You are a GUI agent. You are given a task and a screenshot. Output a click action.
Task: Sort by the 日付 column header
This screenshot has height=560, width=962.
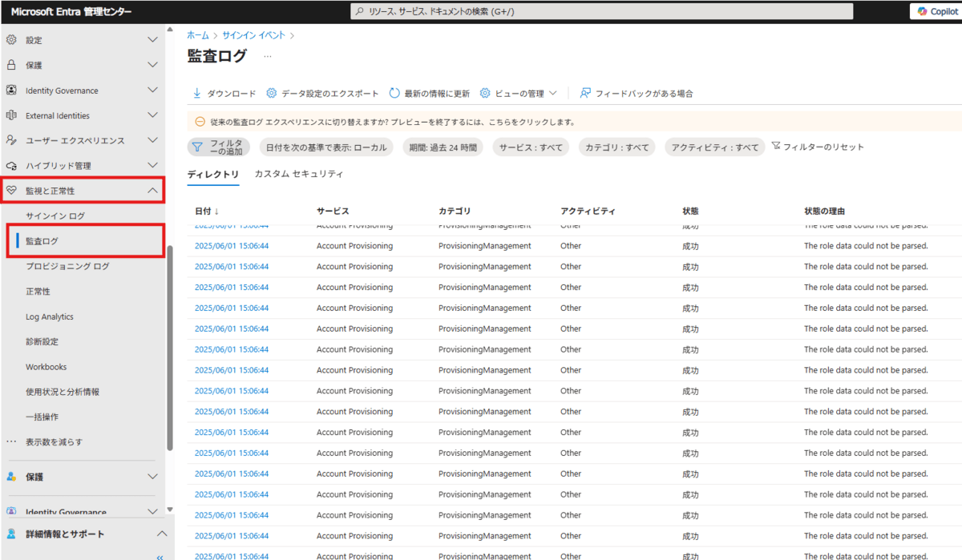tap(207, 212)
